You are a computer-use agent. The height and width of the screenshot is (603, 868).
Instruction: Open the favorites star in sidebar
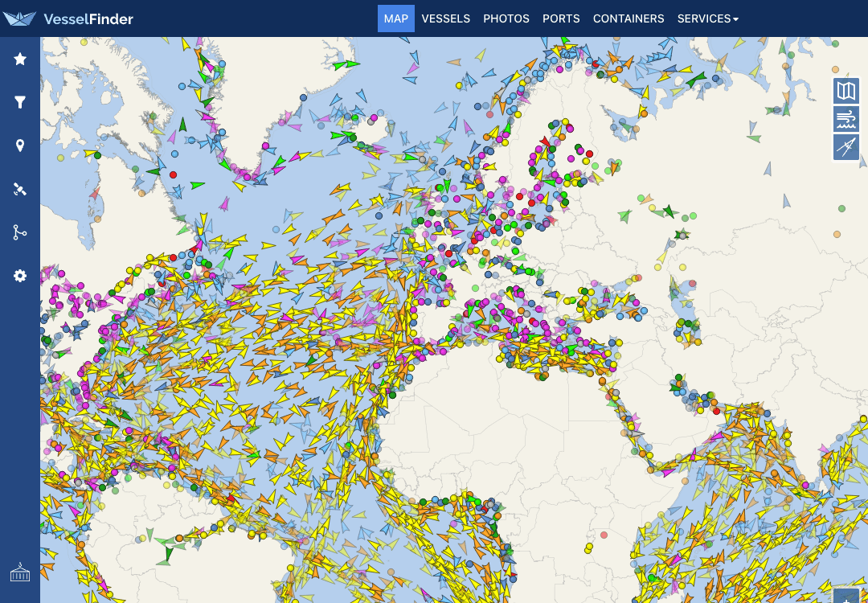pyautogui.click(x=20, y=59)
